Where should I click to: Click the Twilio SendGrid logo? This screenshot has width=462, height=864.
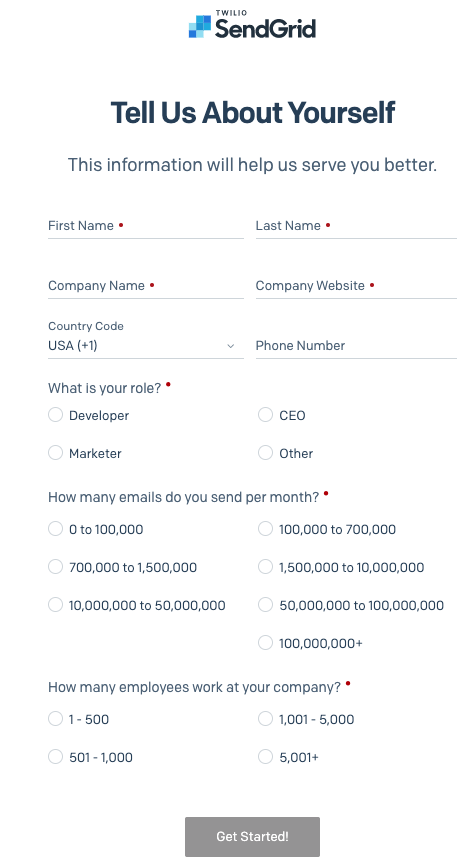[253, 25]
